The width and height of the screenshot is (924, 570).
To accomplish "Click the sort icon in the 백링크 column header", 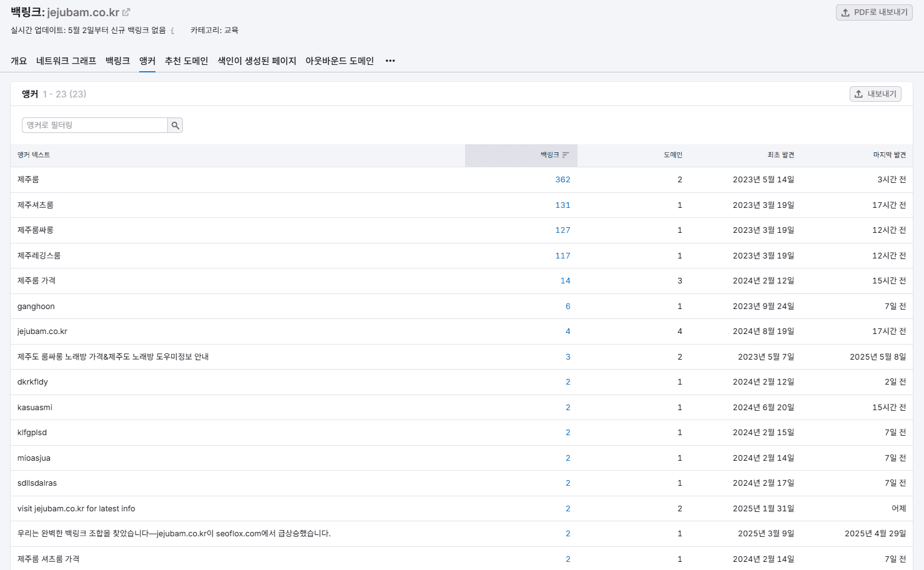I will pyautogui.click(x=566, y=155).
